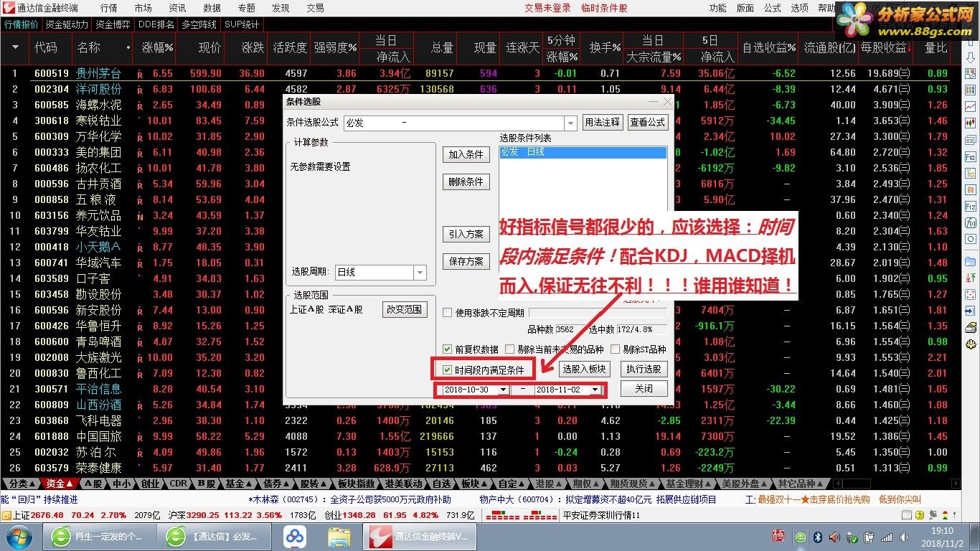980x551 pixels.
Task: Check 剔除ST品种 checkbox
Action: click(x=616, y=349)
